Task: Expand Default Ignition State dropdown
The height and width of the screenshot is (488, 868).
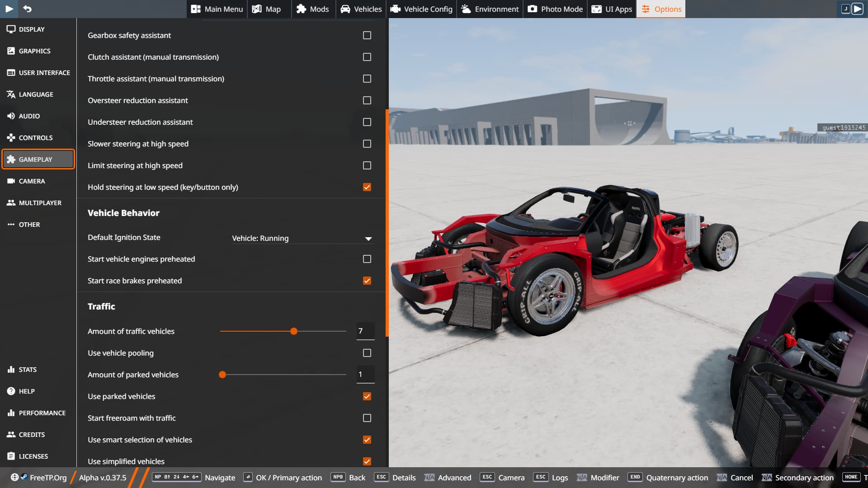Action: pyautogui.click(x=302, y=238)
